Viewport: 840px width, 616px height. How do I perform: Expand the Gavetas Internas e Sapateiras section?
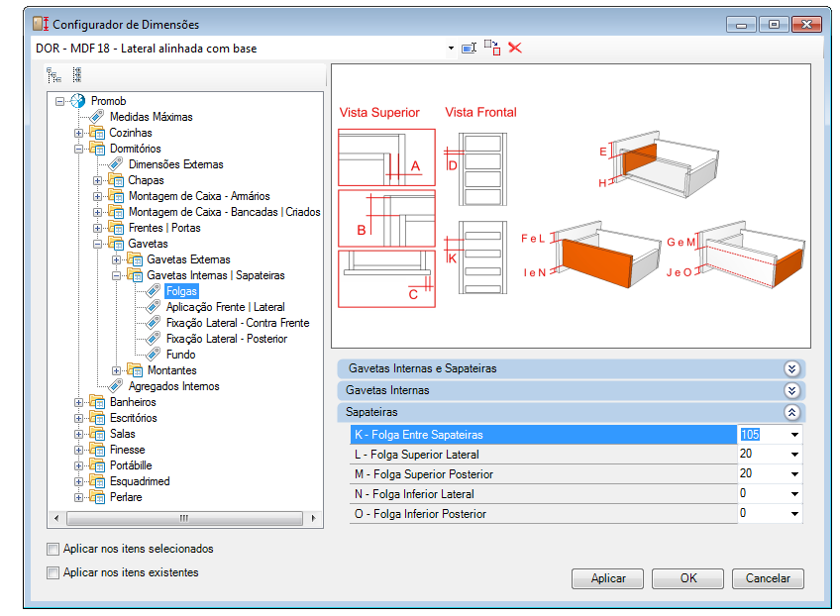point(791,368)
